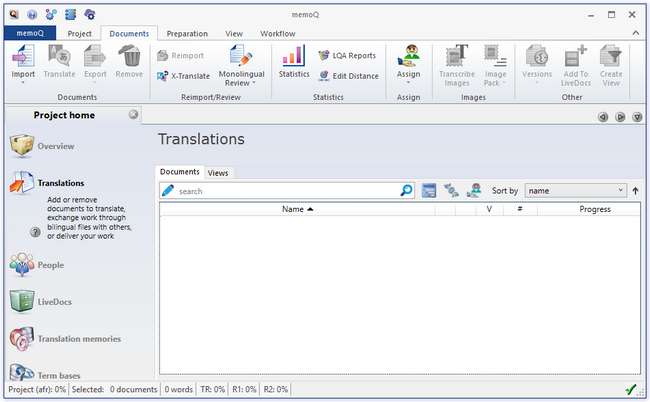650x402 pixels.
Task: Sort by the Name column header
Action: coord(297,209)
